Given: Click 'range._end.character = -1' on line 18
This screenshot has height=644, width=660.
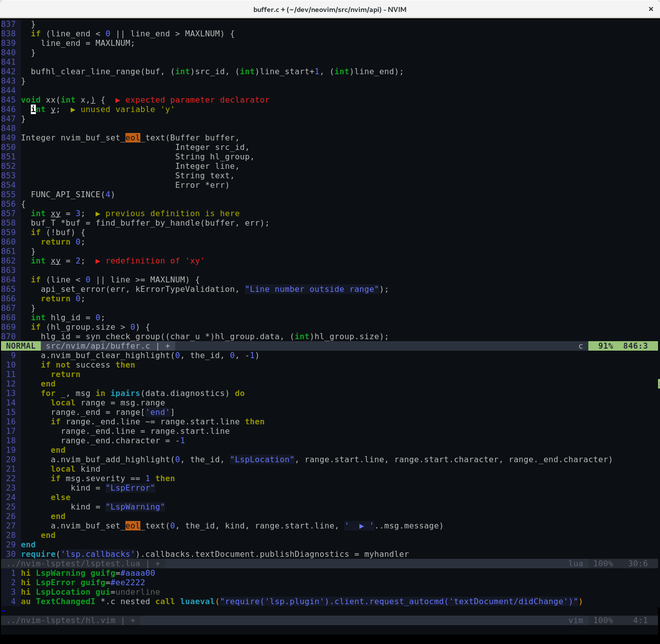Looking at the screenshot, I should [123, 441].
